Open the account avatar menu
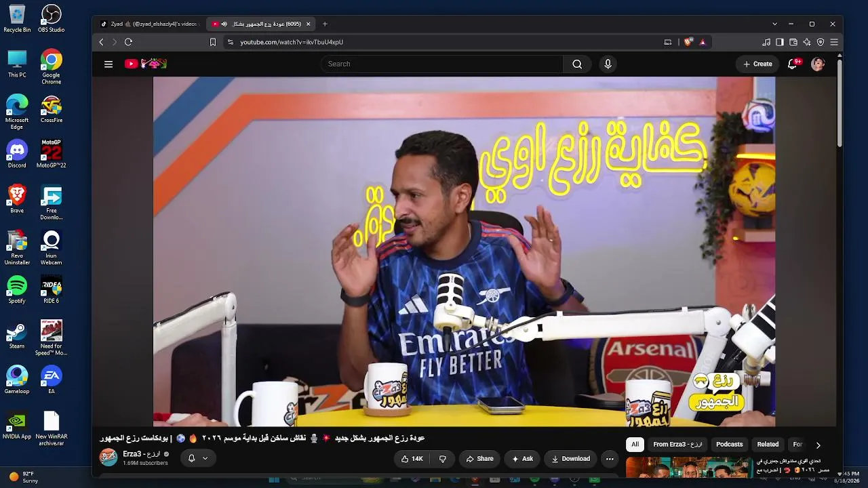This screenshot has width=868, height=488. (x=818, y=64)
